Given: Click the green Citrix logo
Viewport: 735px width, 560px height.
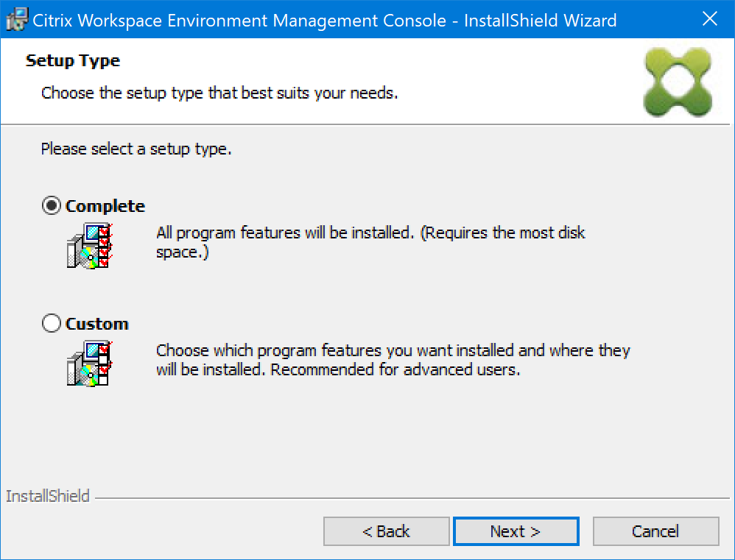Looking at the screenshot, I should click(677, 81).
